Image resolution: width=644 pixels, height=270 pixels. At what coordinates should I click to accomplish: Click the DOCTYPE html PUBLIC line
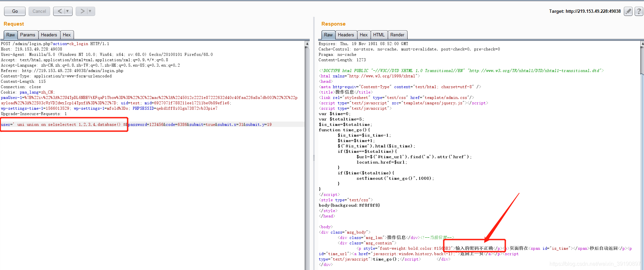click(x=461, y=71)
